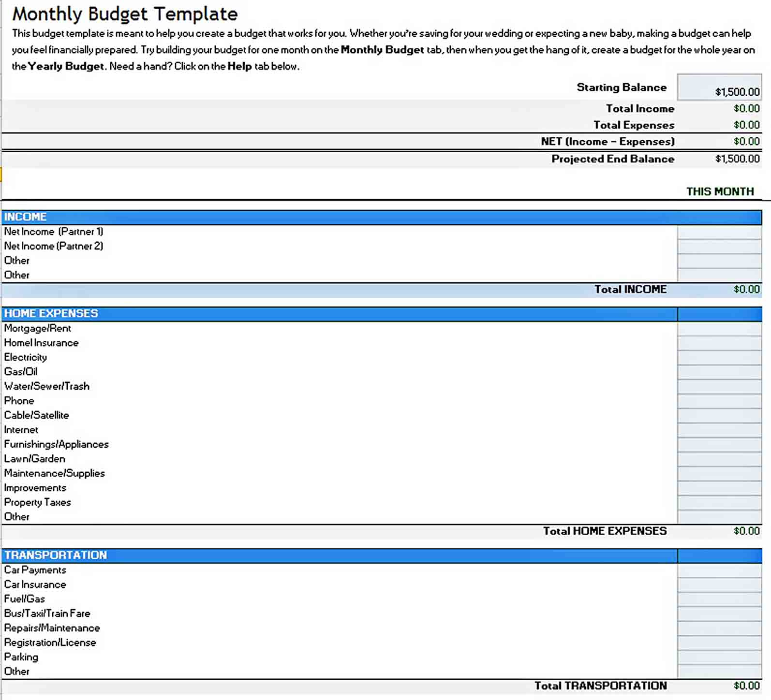Select the Net Income (Partner 1) label
This screenshot has width=771, height=700.
point(54,232)
